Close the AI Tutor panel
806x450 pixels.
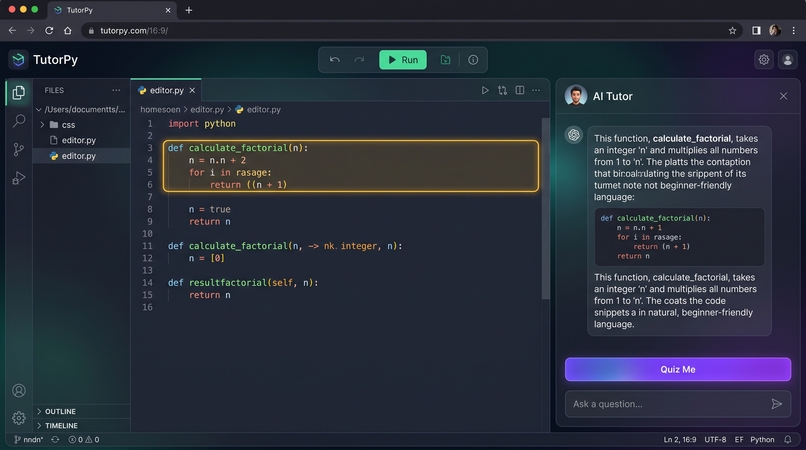(783, 96)
